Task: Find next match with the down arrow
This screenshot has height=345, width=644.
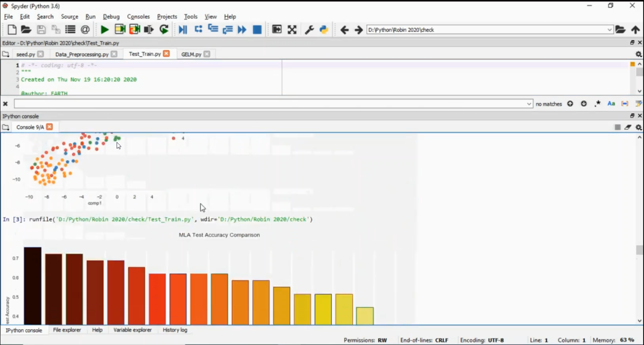Action: click(x=583, y=104)
